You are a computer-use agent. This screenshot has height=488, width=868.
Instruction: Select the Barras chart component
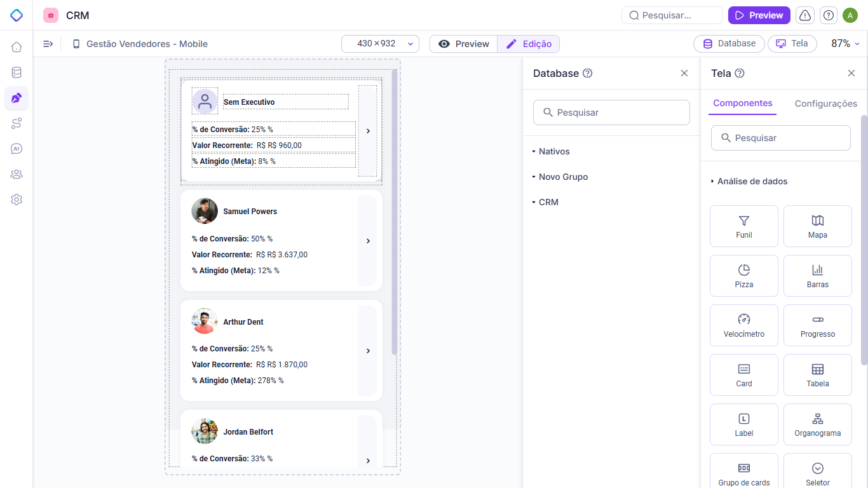(817, 275)
